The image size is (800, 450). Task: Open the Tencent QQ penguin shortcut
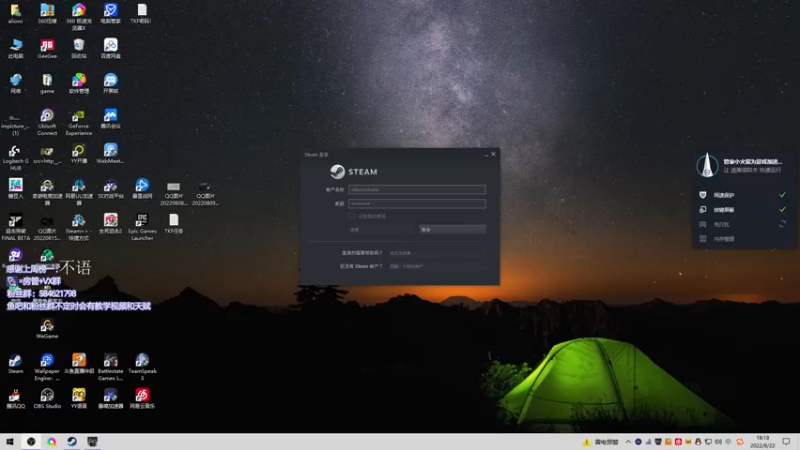point(15,398)
